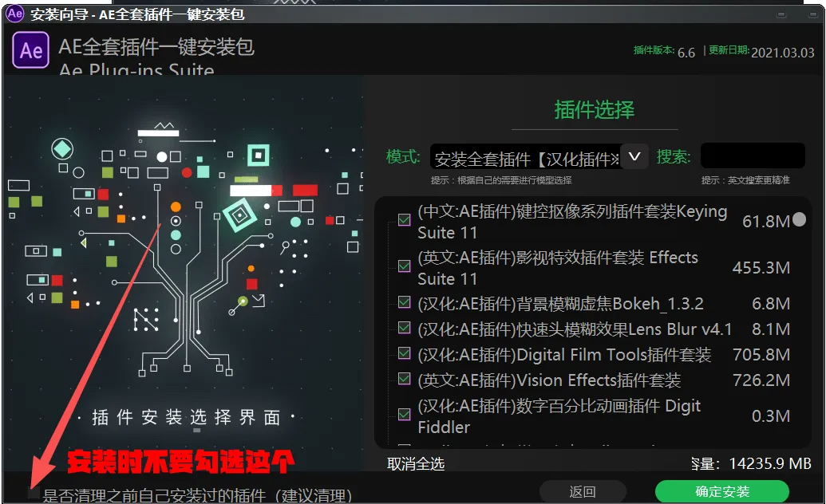Enable the clean previous plugins checkbox

tap(34, 493)
